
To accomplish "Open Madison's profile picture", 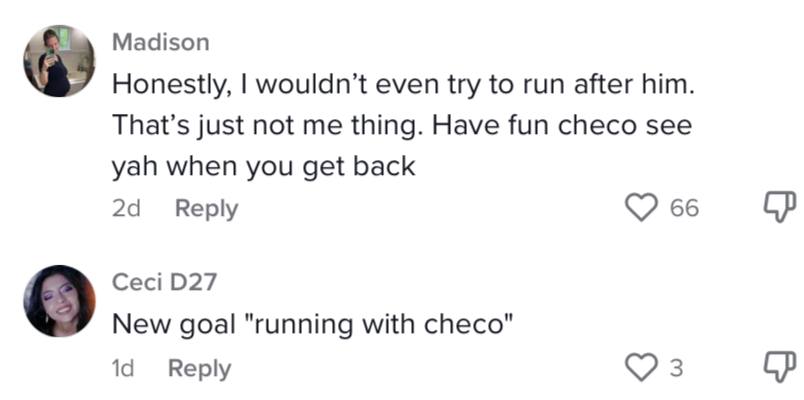I will coord(59,61).
